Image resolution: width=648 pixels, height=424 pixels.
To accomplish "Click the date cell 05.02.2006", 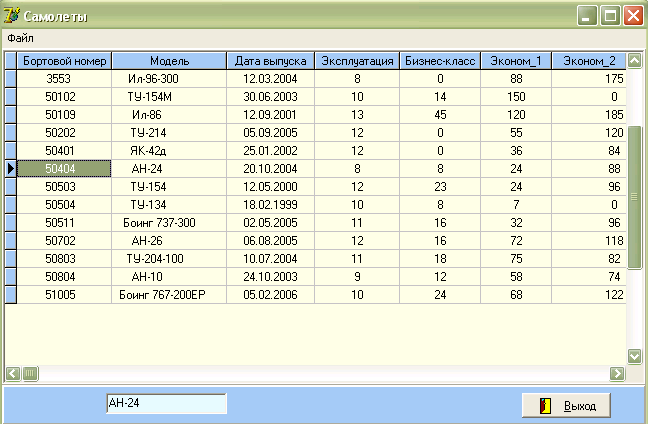I will [x=270, y=295].
